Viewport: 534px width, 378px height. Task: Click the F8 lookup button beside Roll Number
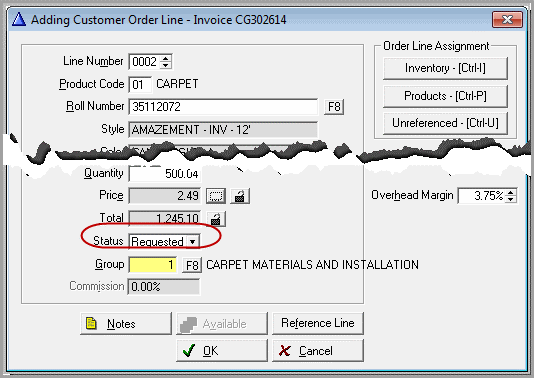tap(334, 107)
